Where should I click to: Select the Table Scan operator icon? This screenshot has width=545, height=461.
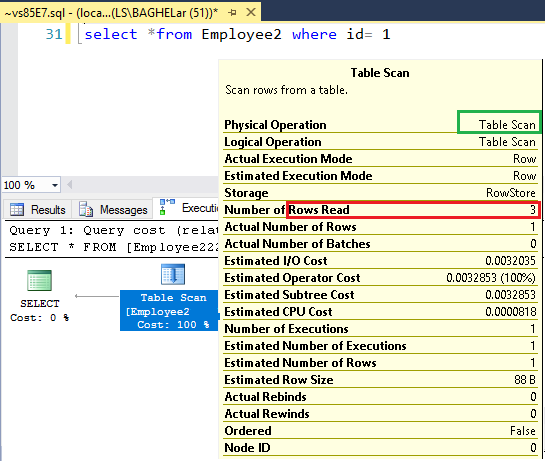(173, 274)
